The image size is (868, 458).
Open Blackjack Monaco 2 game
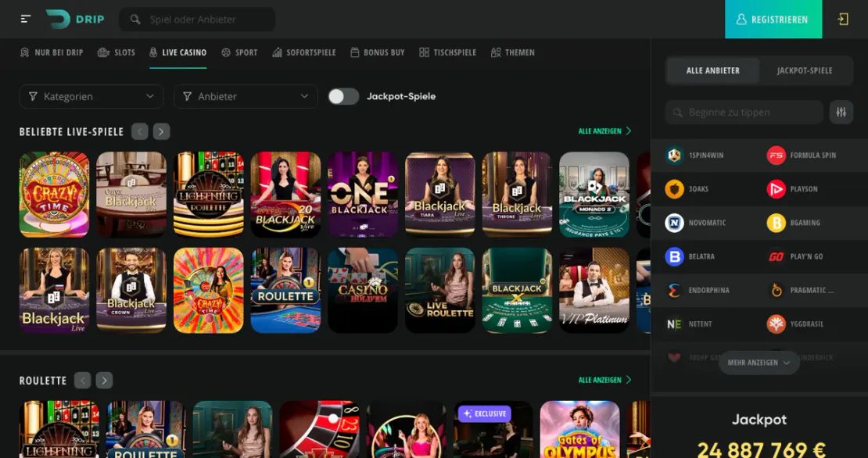[594, 195]
